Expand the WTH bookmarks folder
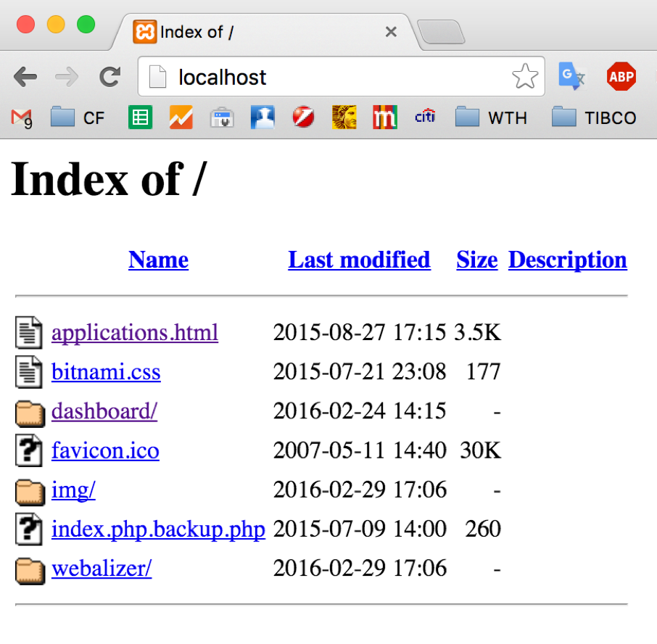Image resolution: width=657 pixels, height=644 pixels. [x=491, y=117]
